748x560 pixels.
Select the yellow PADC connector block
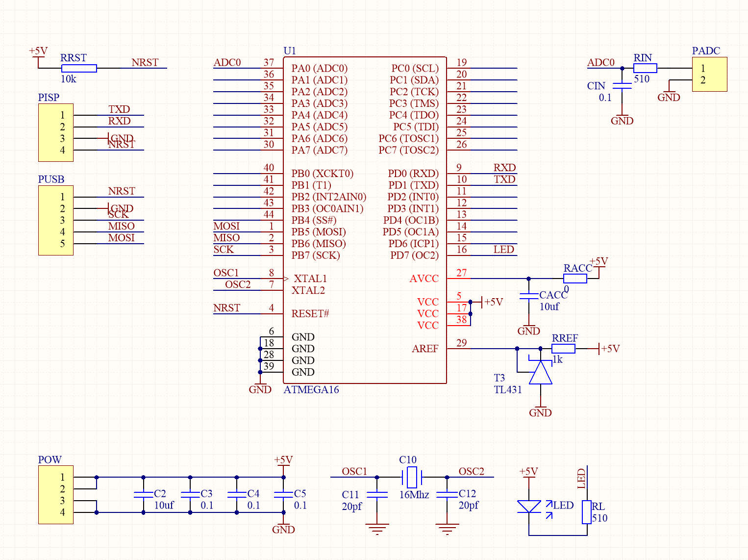pos(709,74)
